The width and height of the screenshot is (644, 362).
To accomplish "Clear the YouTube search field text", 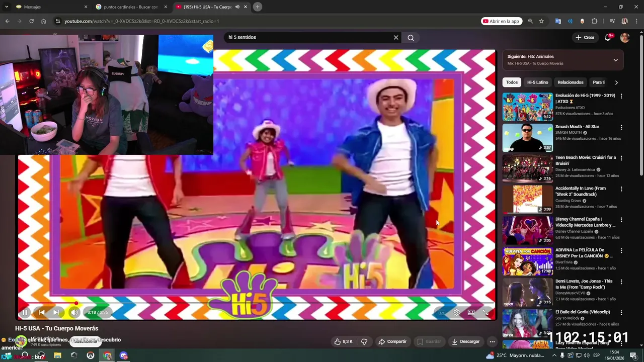I will [x=396, y=37].
